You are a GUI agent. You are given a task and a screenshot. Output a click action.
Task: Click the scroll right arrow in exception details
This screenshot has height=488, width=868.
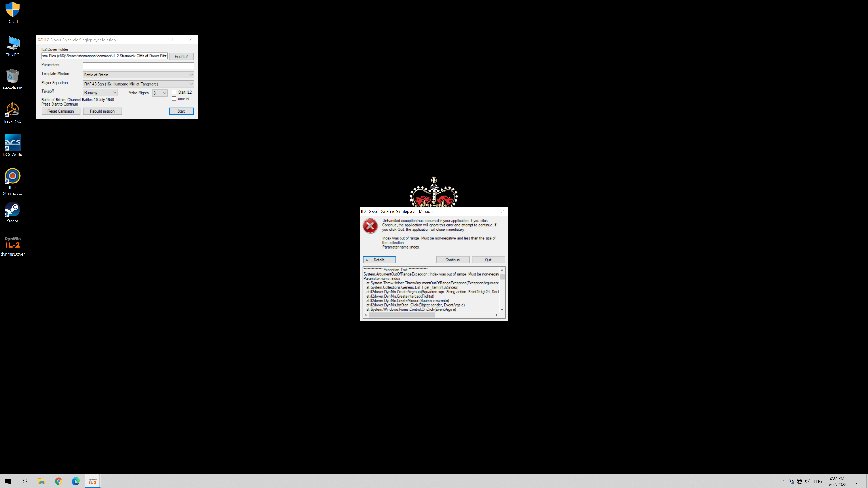coord(496,315)
